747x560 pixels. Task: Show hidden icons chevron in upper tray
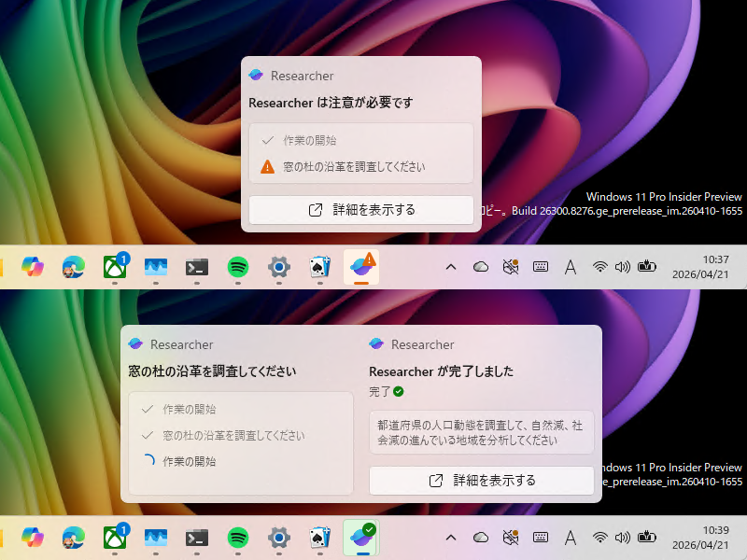[451, 267]
